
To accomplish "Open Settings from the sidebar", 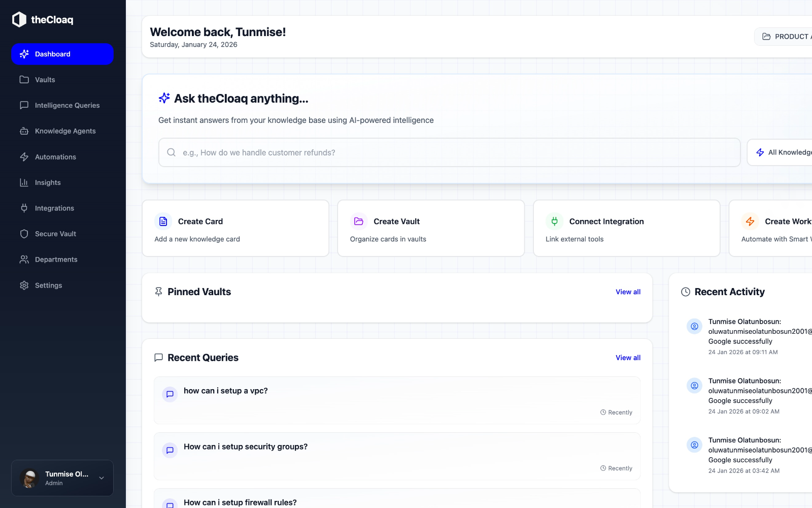I will tap(62, 285).
